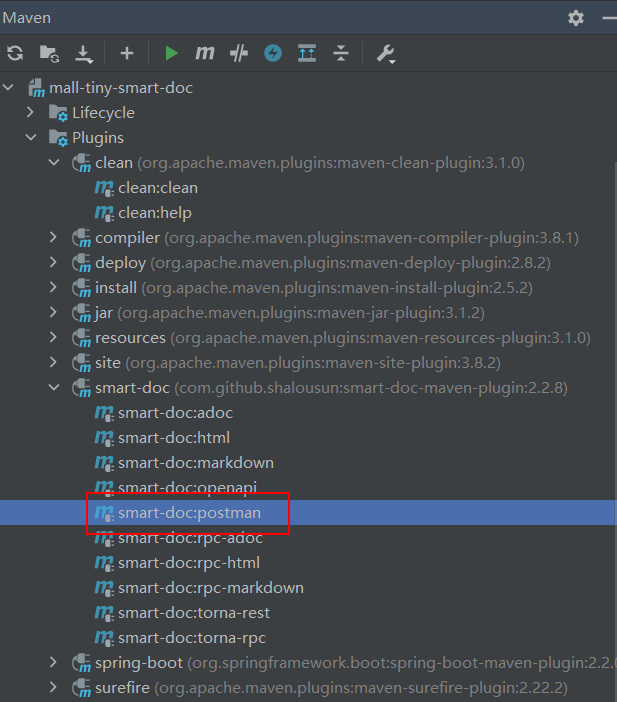Viewport: 617px width, 702px height.
Task: Expand the spring-boot plugin node
Action: click(x=53, y=662)
